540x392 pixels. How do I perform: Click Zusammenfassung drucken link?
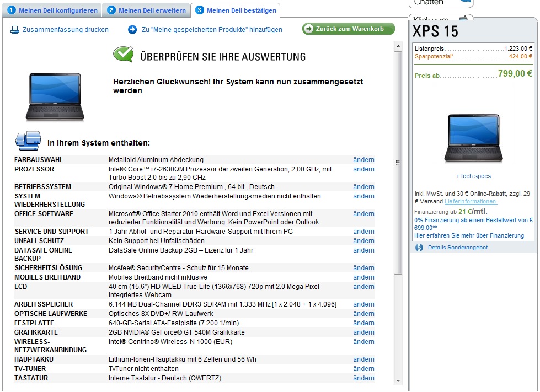[66, 30]
